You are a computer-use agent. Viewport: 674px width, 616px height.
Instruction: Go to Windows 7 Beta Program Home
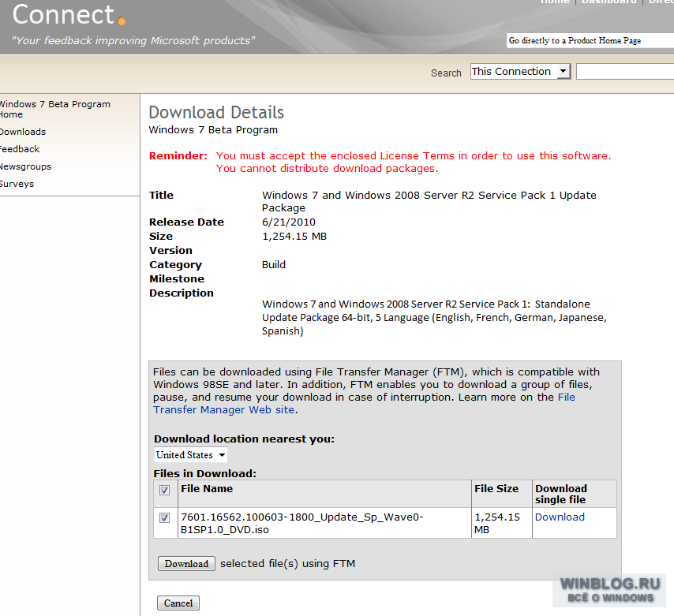tap(54, 109)
